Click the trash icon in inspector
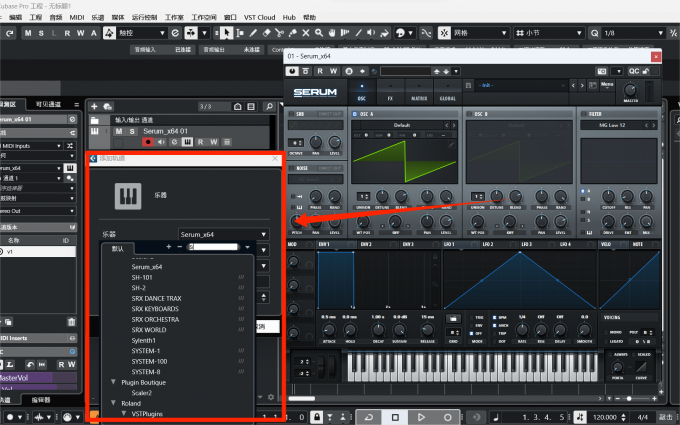This screenshot has width=680, height=425. click(72, 322)
